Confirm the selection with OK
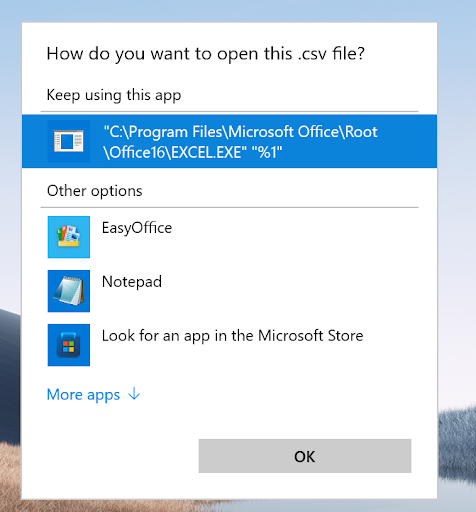Viewport: 476px width, 512px height. tap(305, 456)
